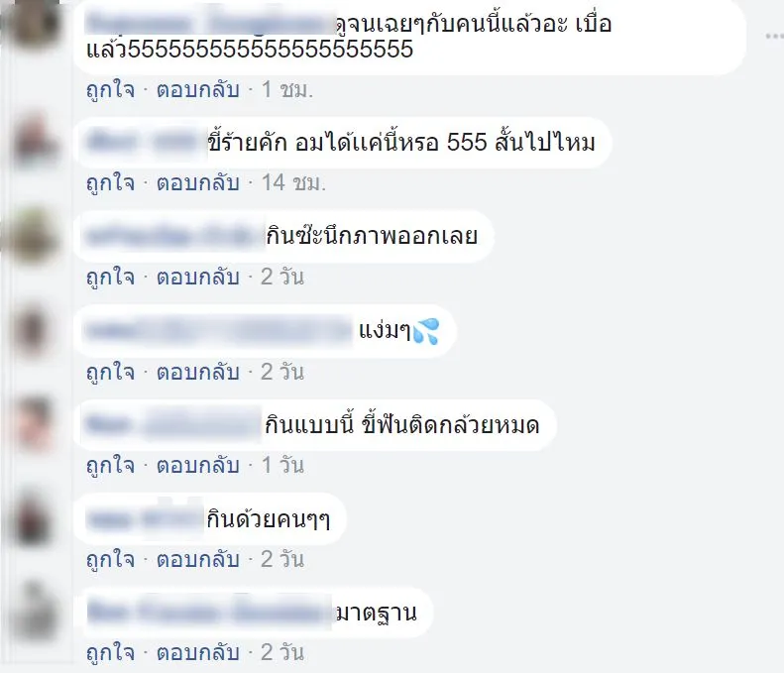784x673 pixels.
Task: Reply to the 'กินด้วยคนๆๆ' comment
Action: pos(198,558)
